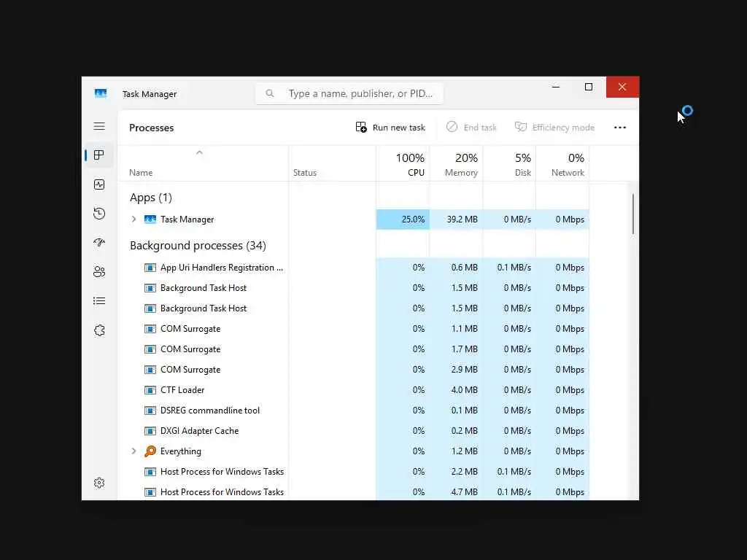Viewport: 747px width, 560px height.
Task: Open the hamburger navigation menu
Action: tap(99, 126)
